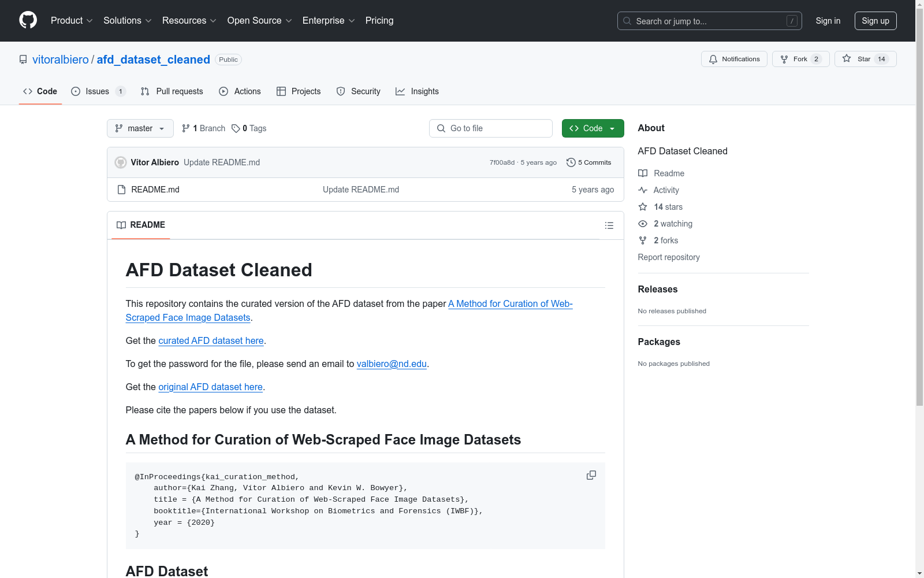The height and width of the screenshot is (578, 924).
Task: Click the slash shortcut key icon
Action: 792,21
